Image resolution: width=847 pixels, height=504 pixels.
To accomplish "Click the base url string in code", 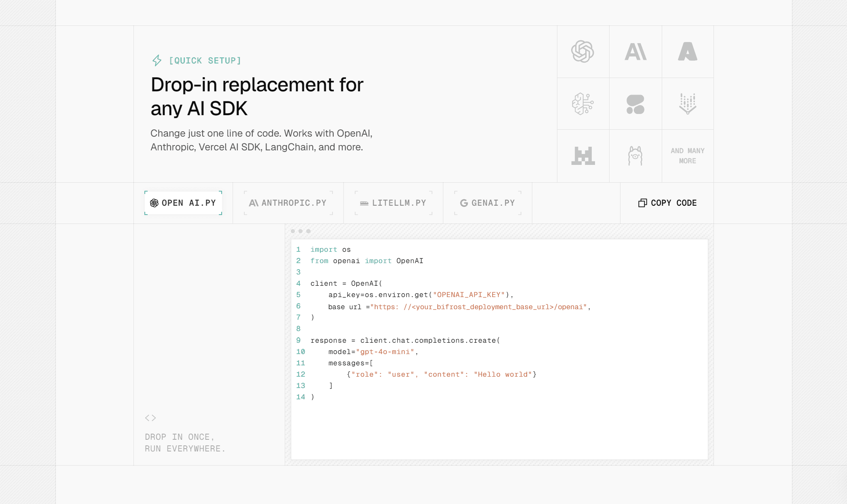I will [x=479, y=307].
